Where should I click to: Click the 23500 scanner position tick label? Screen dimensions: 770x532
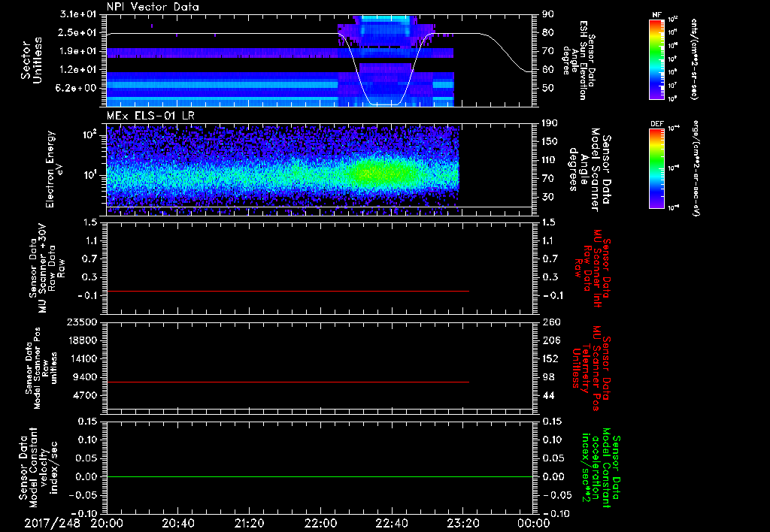pos(82,322)
